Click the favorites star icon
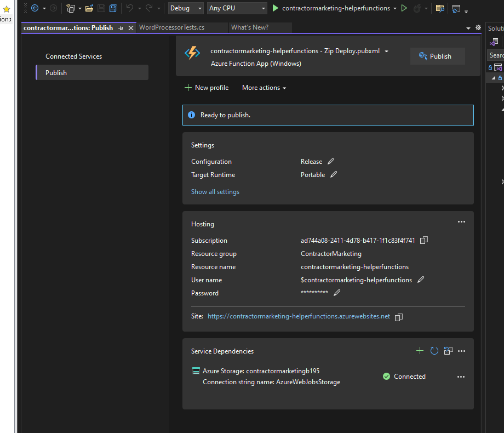Viewport: 504px width, 433px height. click(x=7, y=9)
